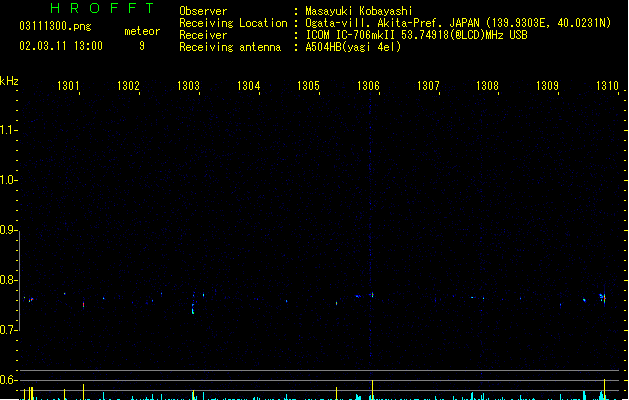Viewport: 629px width, 400px height.
Task: Click the 1.1 kHz axis label
Action: [x=8, y=130]
